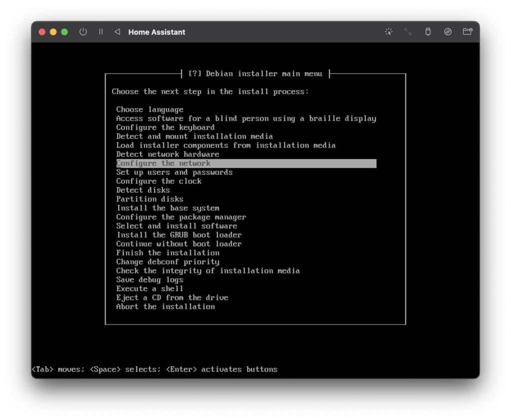Select Configure the package manager

coord(246,217)
